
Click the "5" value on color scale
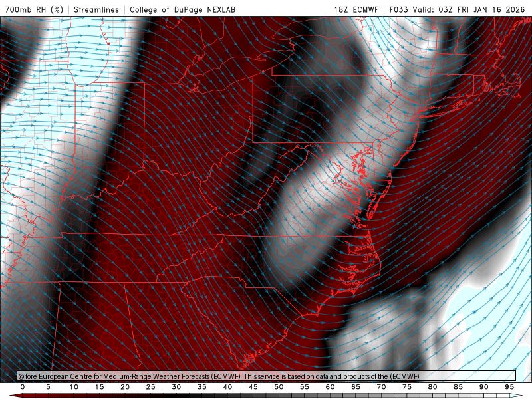[48, 387]
